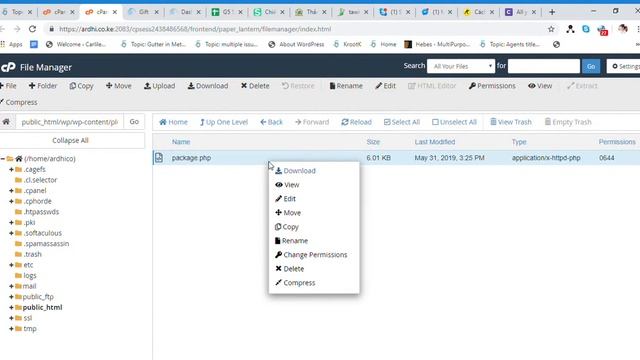Select Edit from context menu
Screen dimensions: 640x360
[285, 199]
